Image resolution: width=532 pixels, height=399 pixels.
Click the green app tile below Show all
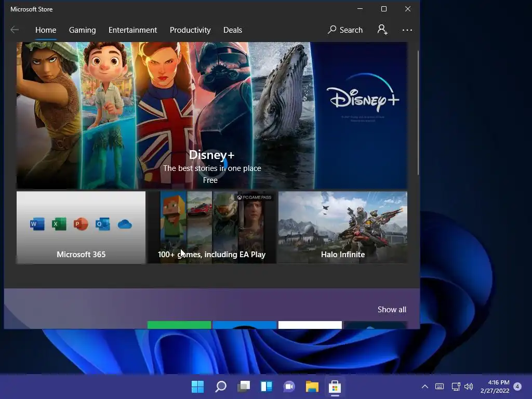179,325
